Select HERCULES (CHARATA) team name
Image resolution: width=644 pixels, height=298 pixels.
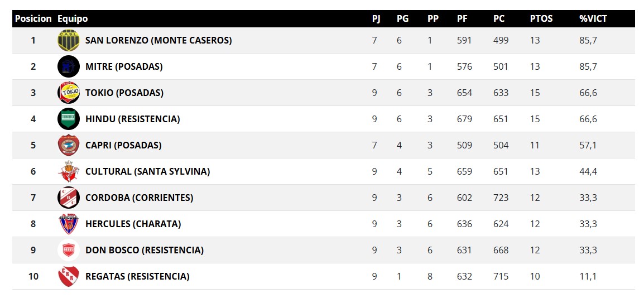point(133,224)
